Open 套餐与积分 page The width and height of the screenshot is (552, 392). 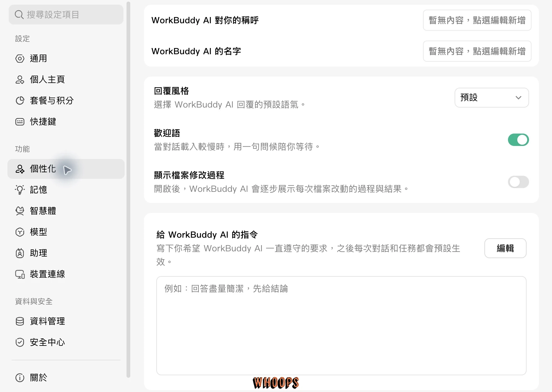[x=66, y=101]
